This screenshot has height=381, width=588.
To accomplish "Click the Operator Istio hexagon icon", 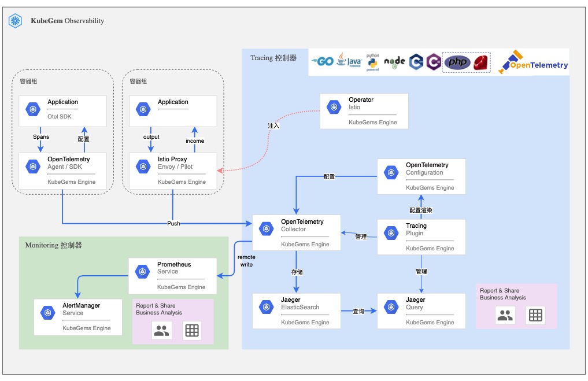I will point(334,107).
